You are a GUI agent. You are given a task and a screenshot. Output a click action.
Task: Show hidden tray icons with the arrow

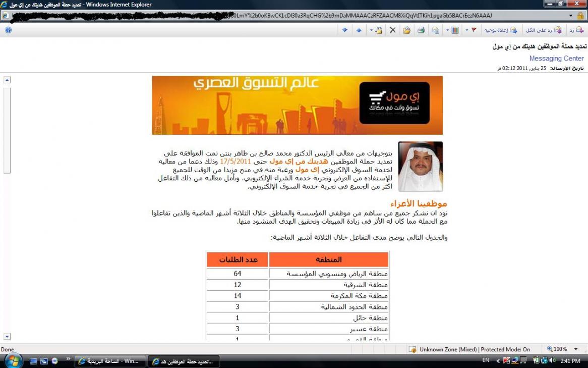pos(498,361)
